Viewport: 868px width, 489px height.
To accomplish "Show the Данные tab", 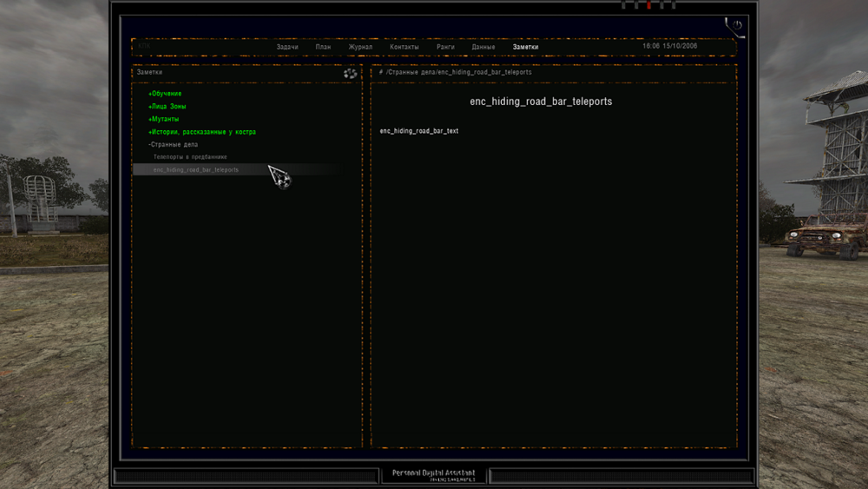I will pyautogui.click(x=483, y=47).
